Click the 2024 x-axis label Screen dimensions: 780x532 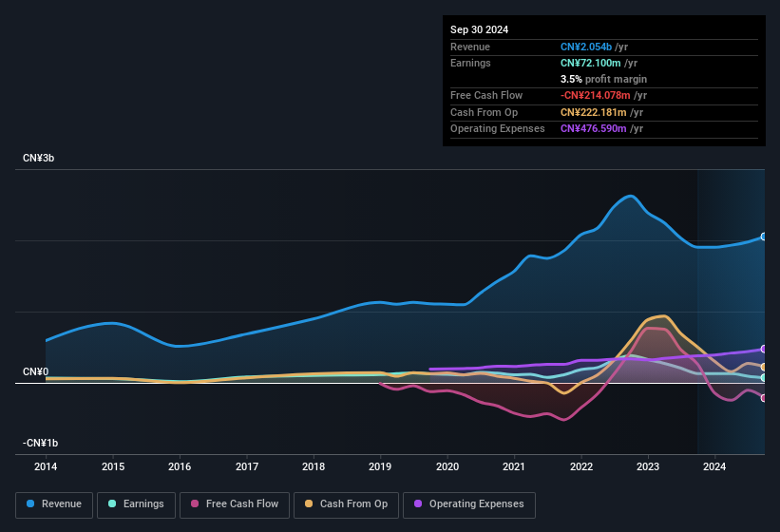714,466
